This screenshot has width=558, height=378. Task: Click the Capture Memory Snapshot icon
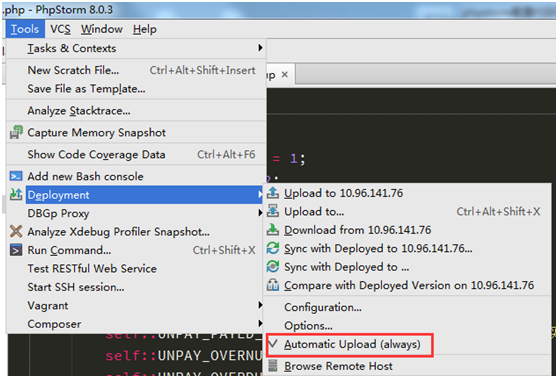coord(16,132)
